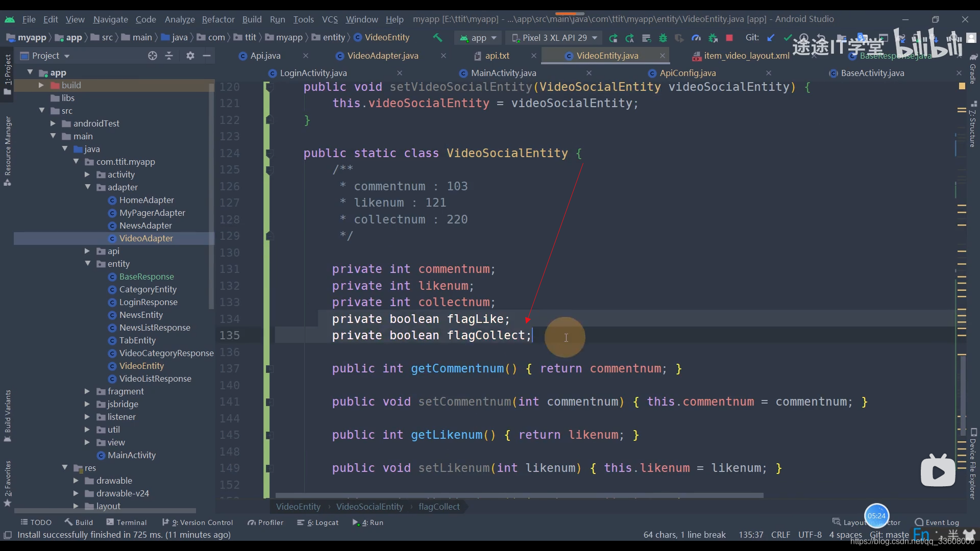Screen dimensions: 980x551
Task: Close the VideoEntity.java editor tab
Action: tap(663, 56)
